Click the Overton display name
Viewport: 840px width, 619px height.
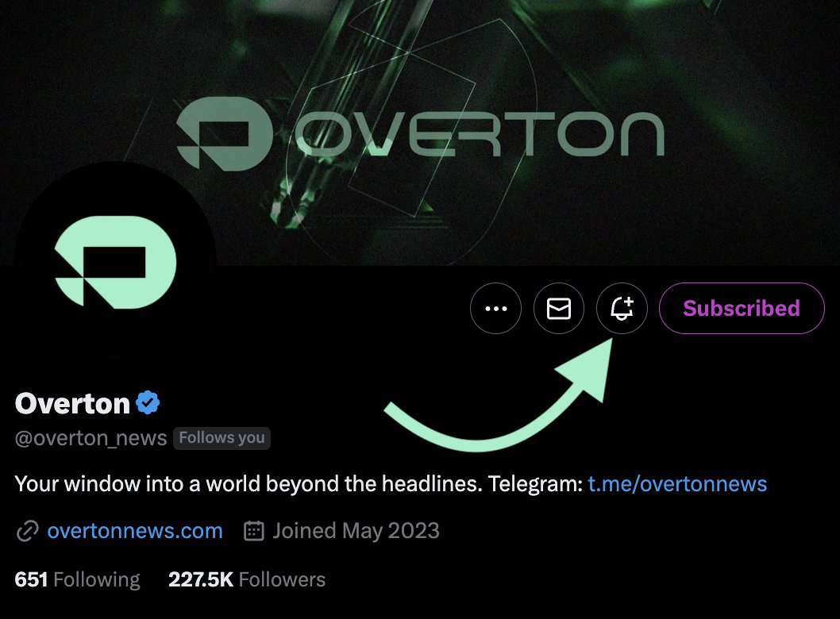tap(72, 403)
